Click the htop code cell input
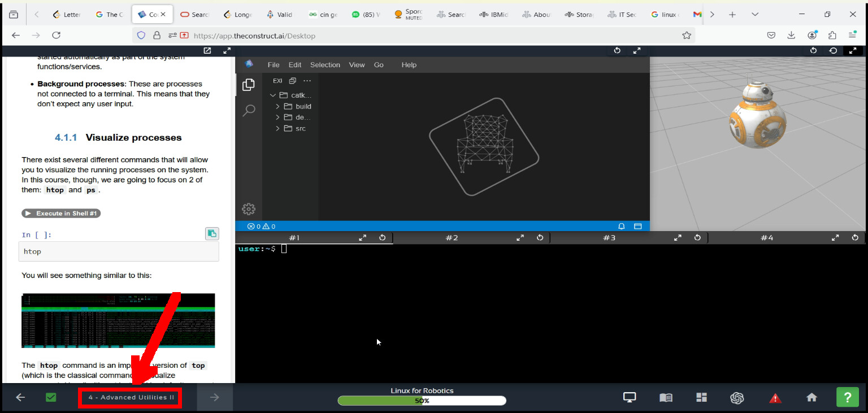Viewport: 868px width, 413px height. pyautogui.click(x=119, y=251)
